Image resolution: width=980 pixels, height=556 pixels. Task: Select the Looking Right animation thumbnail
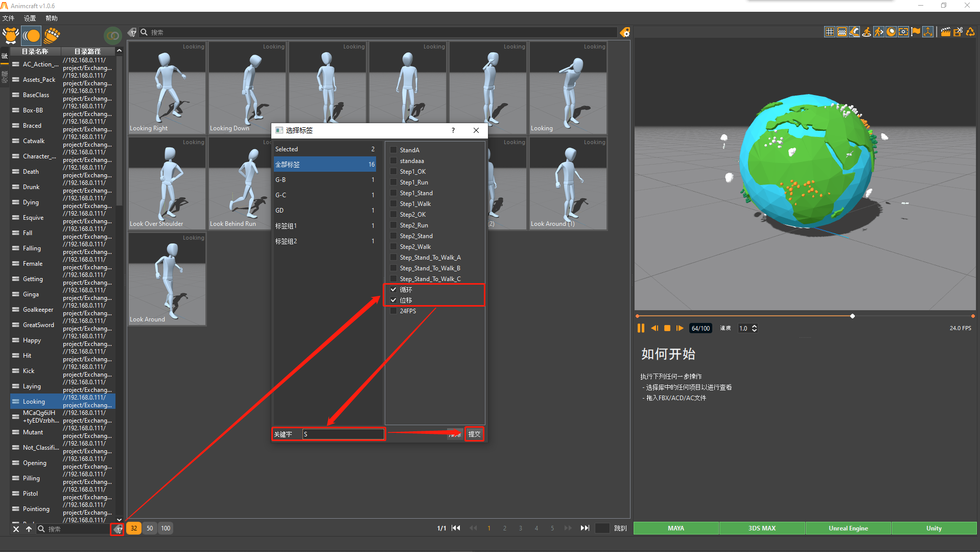point(167,88)
